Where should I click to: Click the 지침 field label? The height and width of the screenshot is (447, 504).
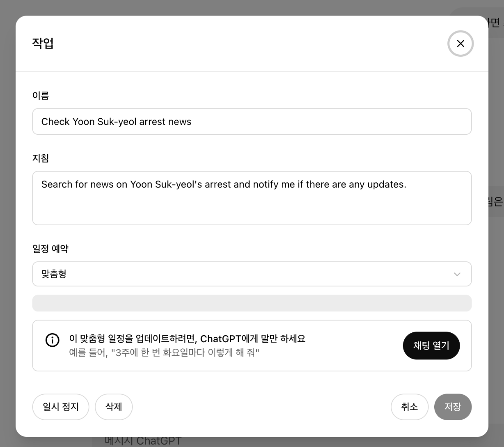point(41,158)
